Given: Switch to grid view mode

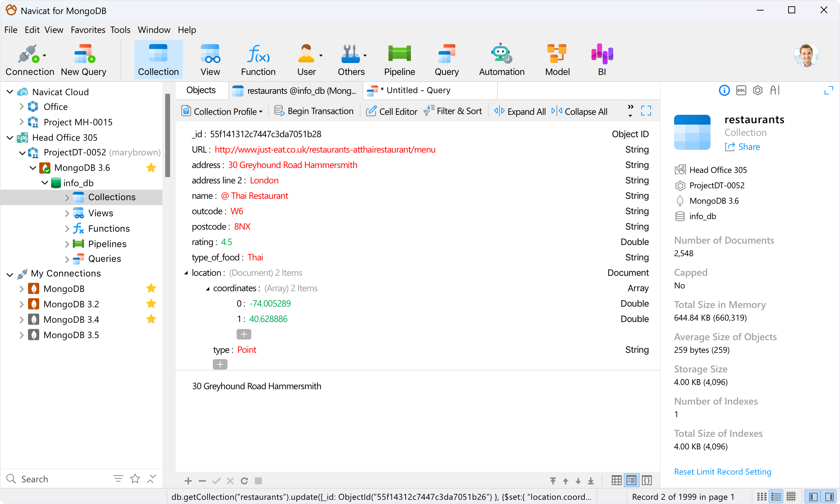Looking at the screenshot, I should pyautogui.click(x=616, y=480).
